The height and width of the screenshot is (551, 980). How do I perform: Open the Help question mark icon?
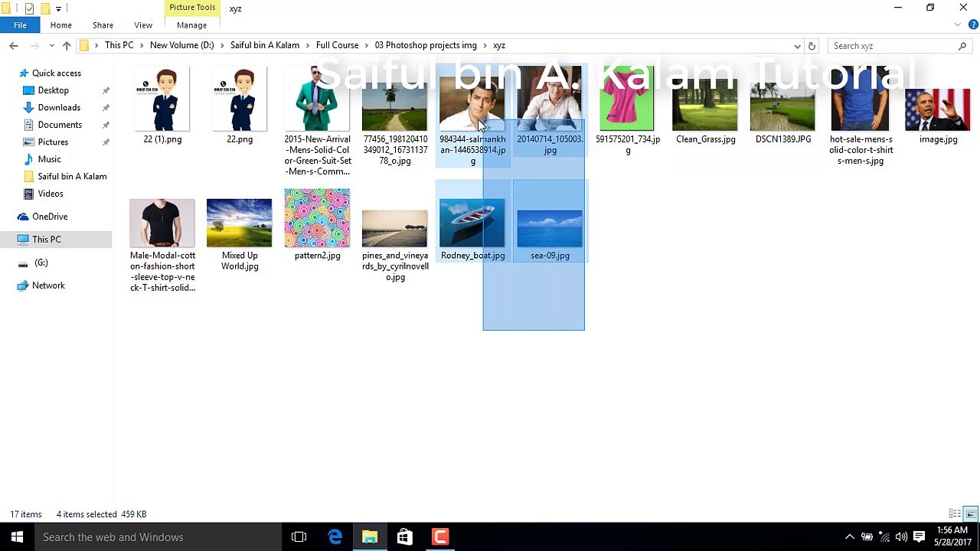coord(974,25)
